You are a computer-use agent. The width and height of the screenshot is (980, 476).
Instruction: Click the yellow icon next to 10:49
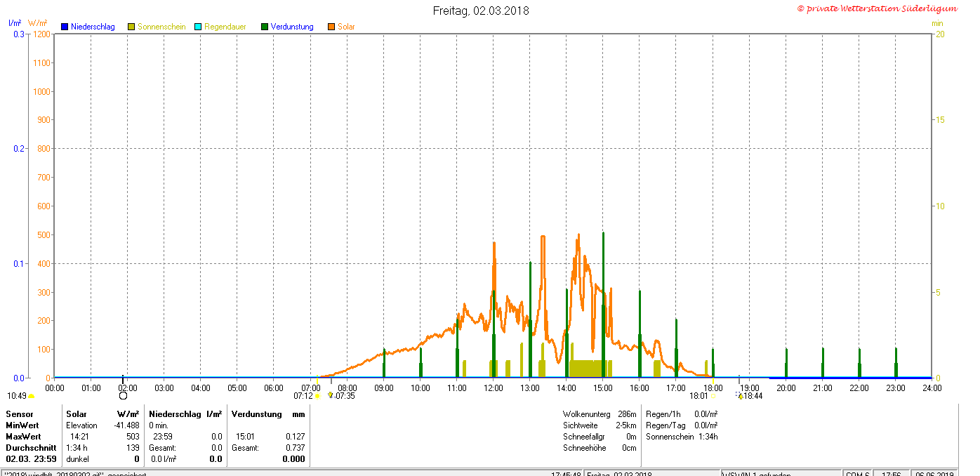(x=31, y=396)
